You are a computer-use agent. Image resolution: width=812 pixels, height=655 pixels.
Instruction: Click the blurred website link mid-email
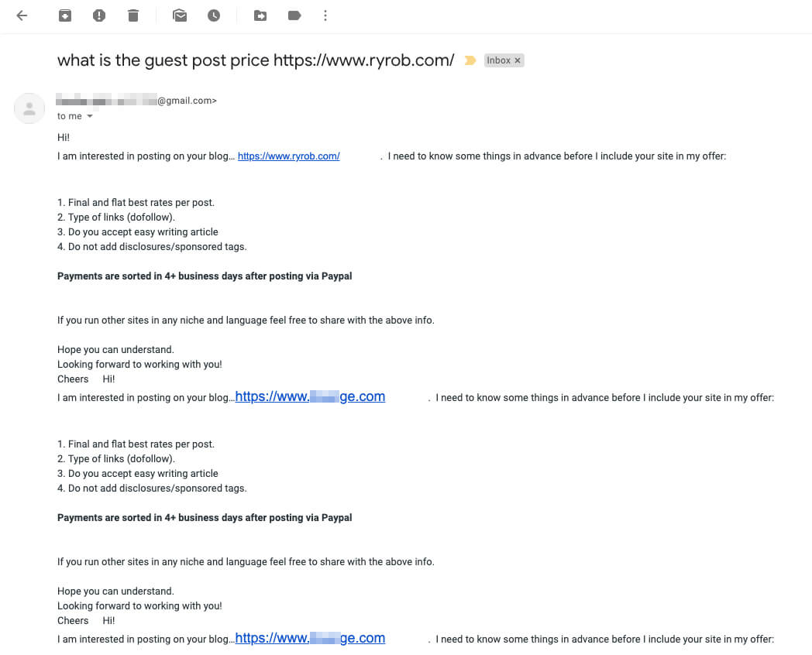310,396
